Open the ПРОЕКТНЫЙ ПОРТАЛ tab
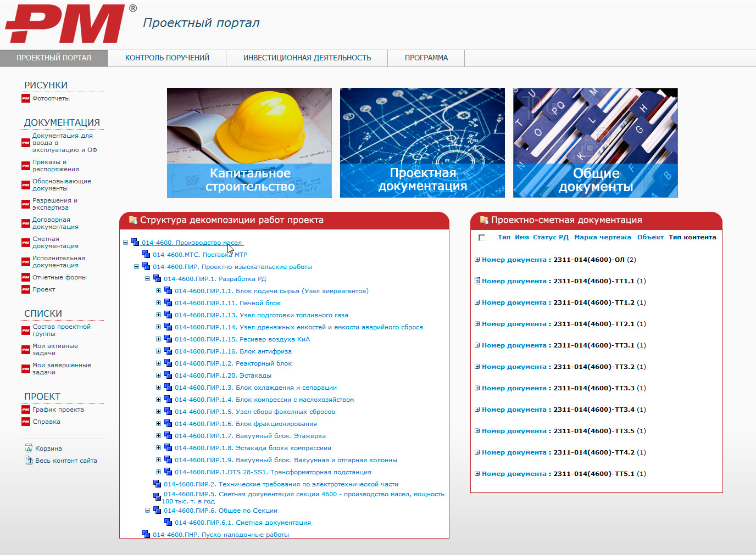The image size is (756, 555). point(54,58)
